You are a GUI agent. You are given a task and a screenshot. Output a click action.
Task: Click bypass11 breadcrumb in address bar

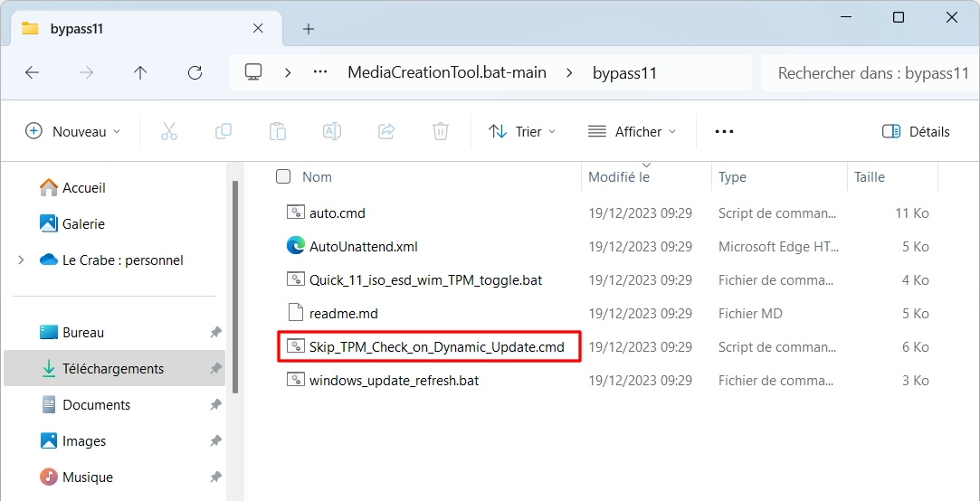click(625, 72)
